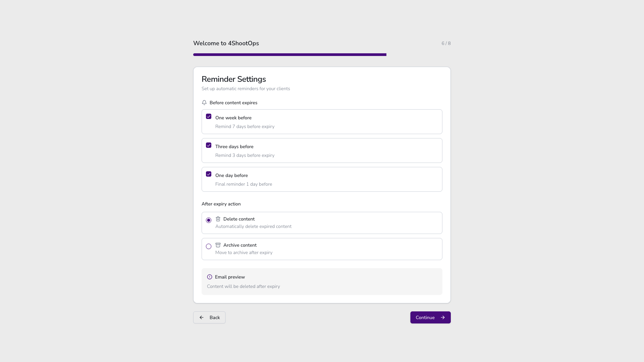The image size is (644, 362).
Task: Click the right arrow icon inside the Continue button
Action: [x=442, y=317]
